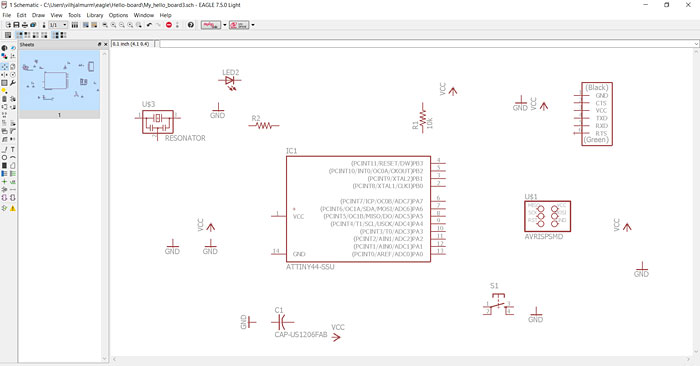Open the View menu
Viewport: 700px width, 366px height.
pos(56,15)
